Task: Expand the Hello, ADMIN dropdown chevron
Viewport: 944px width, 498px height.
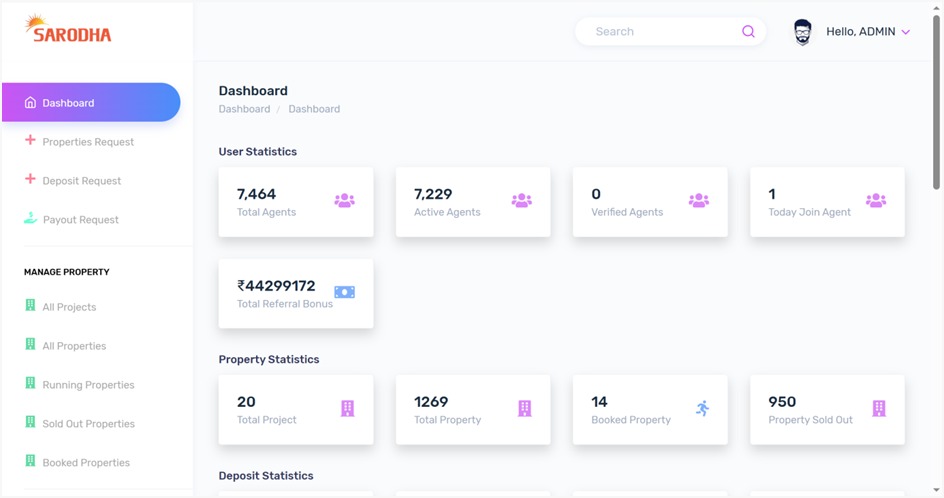Action: point(905,32)
